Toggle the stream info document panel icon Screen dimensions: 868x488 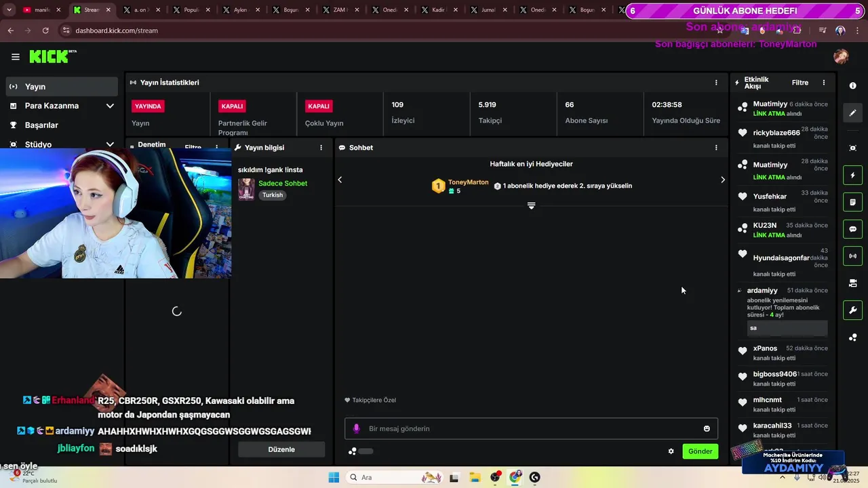click(x=852, y=203)
